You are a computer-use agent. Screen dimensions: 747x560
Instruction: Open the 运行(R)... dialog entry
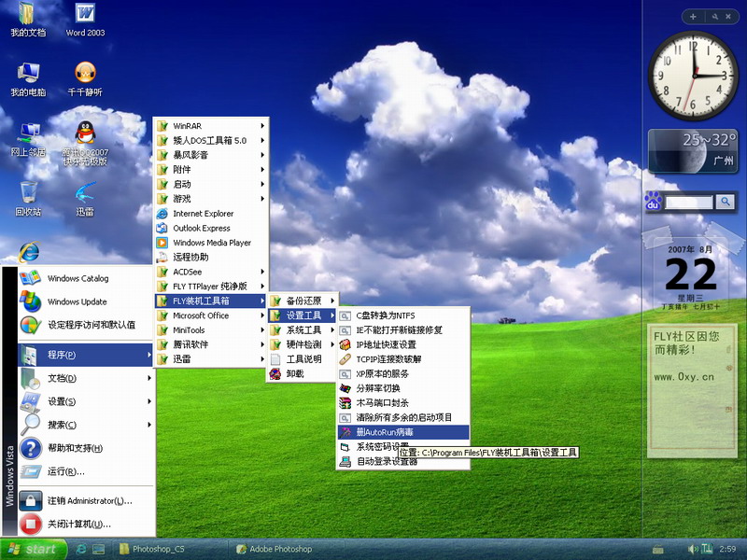[x=86, y=471]
